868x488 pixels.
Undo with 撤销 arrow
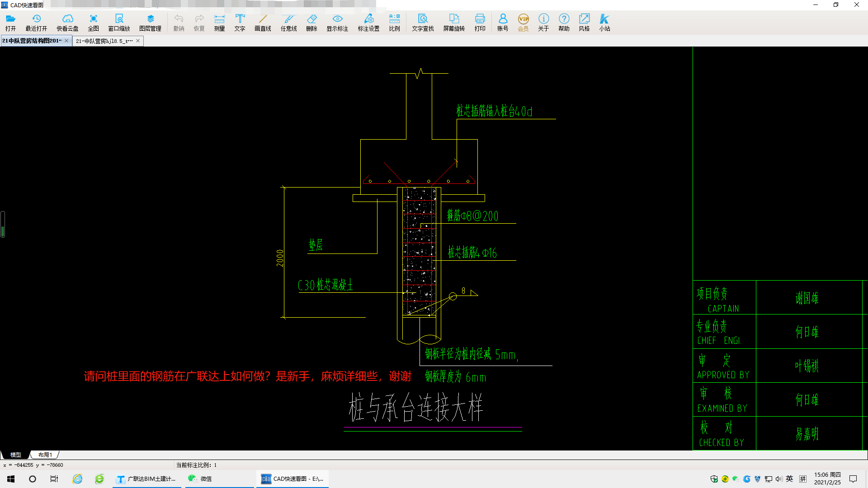[x=179, y=22]
